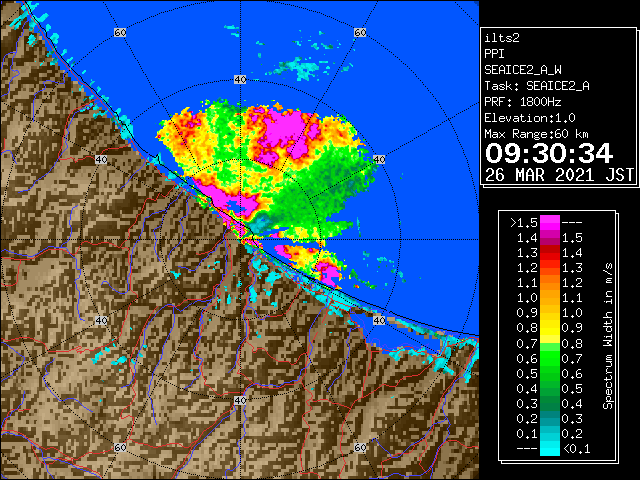This screenshot has height=480, width=640.
Task: Click the '26 MAR 2021 JST' date
Action: (560, 175)
